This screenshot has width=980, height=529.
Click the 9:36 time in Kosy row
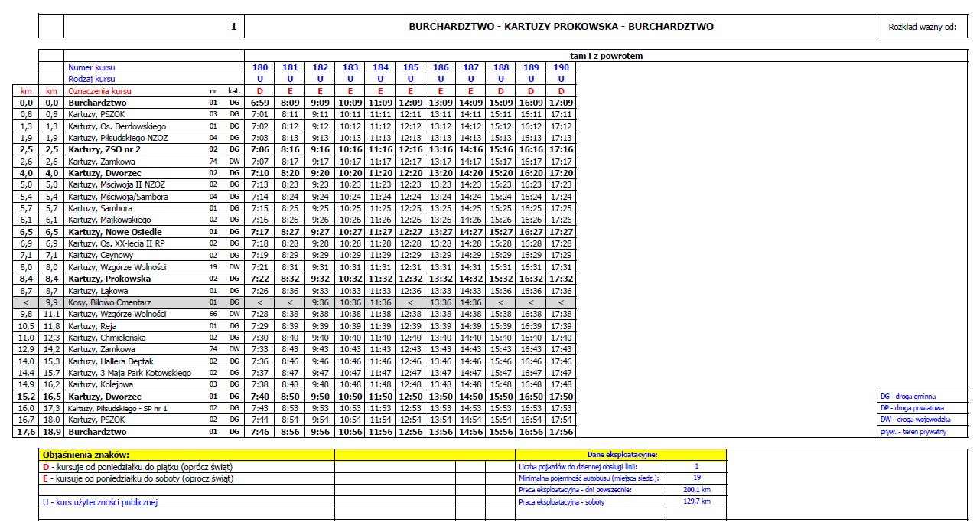321,302
